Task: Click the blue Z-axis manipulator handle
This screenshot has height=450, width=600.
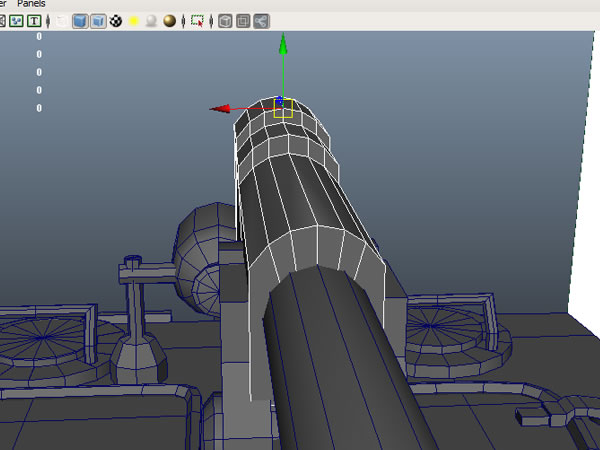Action: click(280, 101)
